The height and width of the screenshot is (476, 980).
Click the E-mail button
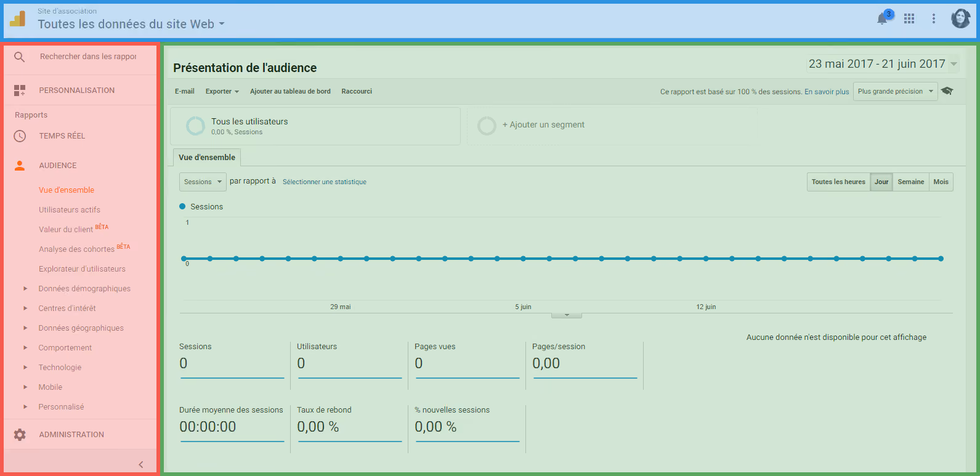[184, 91]
